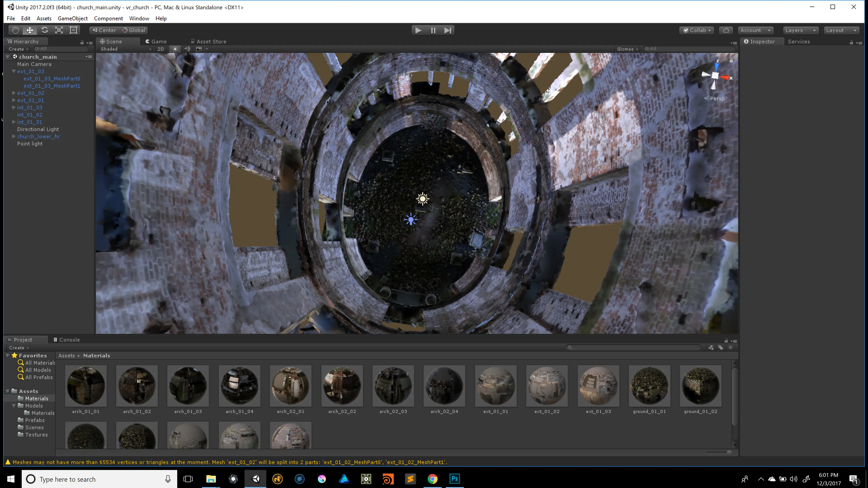Start Play mode
The image size is (868, 488).
(418, 30)
